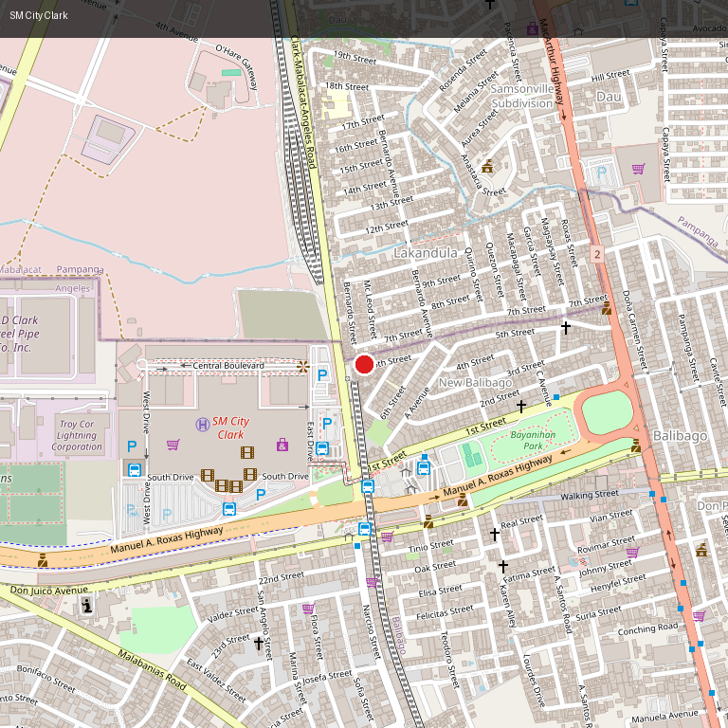
Task: Click the hospital H icon beside SM City Clark
Action: 203,425
